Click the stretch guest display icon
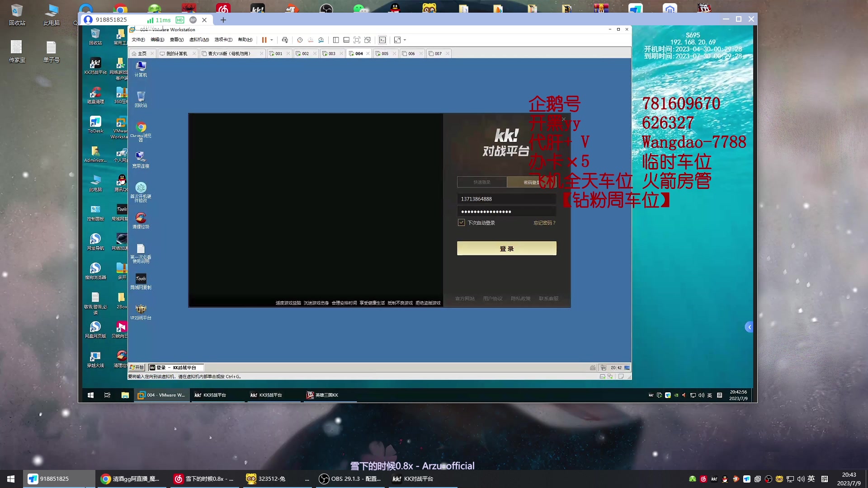Screen dimensions: 868x488 [397, 40]
